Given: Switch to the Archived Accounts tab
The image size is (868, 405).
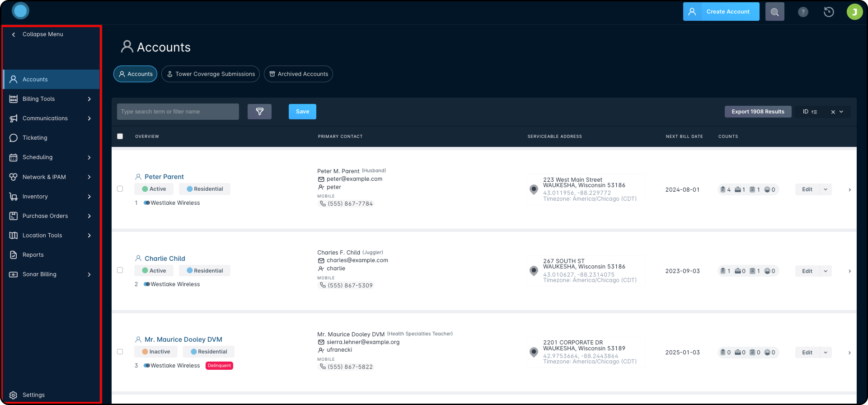Looking at the screenshot, I should [298, 74].
